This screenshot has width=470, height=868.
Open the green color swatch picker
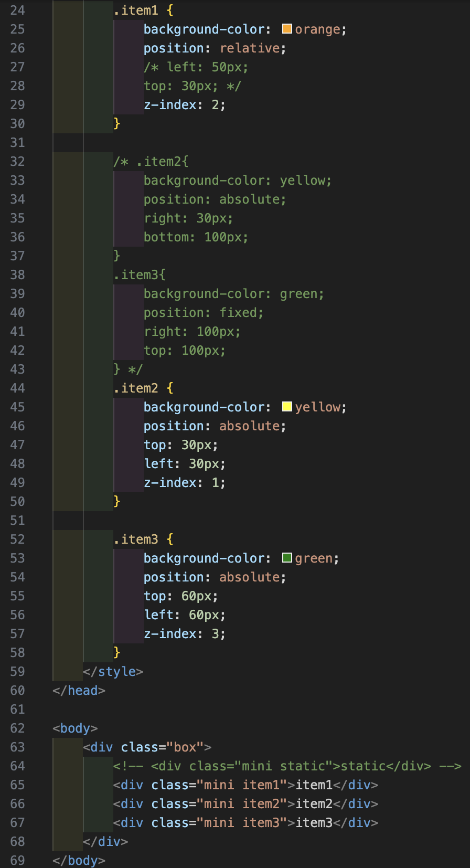[x=287, y=558]
